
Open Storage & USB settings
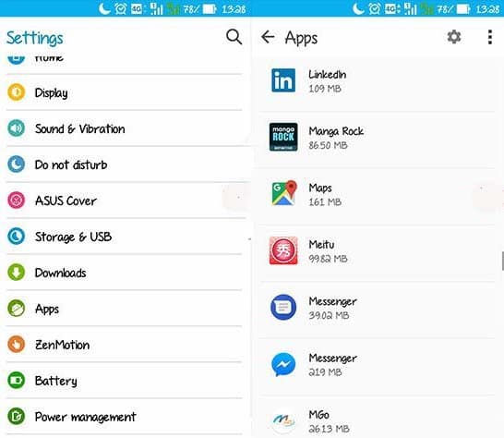point(124,237)
